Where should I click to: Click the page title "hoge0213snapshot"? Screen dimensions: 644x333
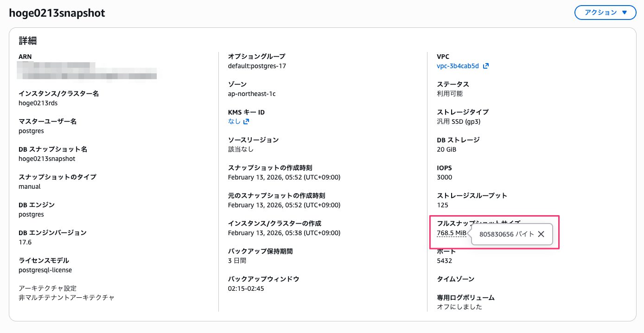[x=57, y=13]
